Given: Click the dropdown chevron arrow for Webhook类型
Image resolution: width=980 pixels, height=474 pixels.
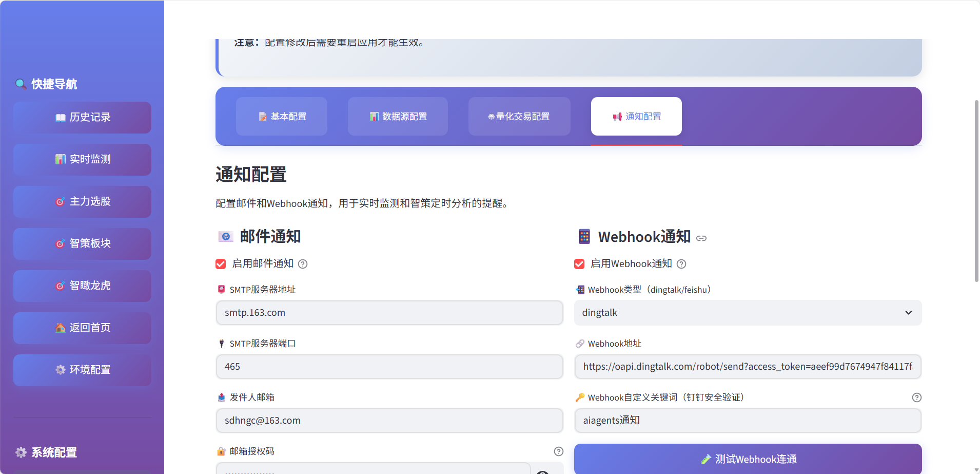Looking at the screenshot, I should [x=908, y=313].
